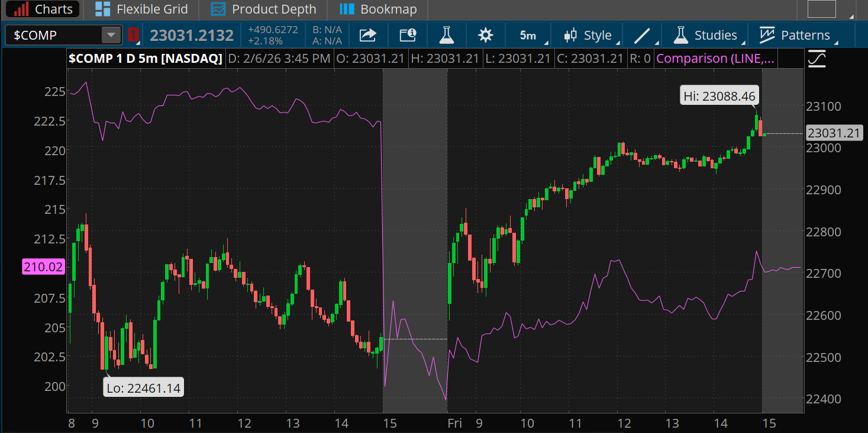Expand the $COMP symbol selector dropdown

pyautogui.click(x=111, y=35)
